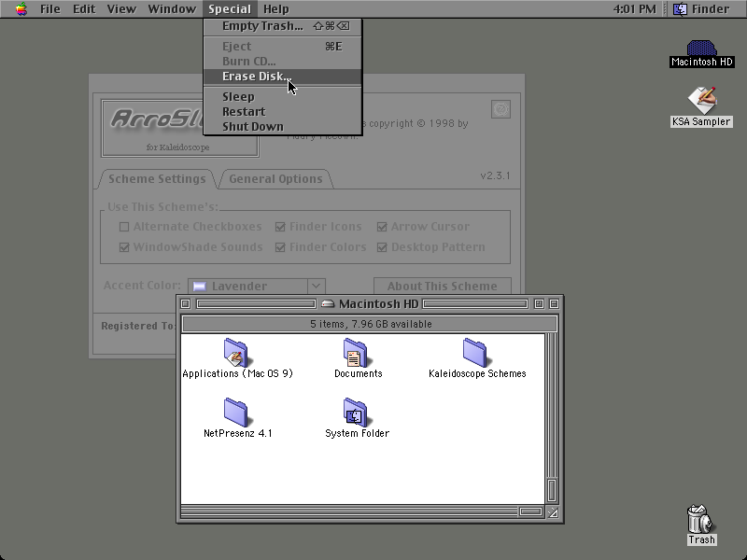Click the help question mark icon in ArroSlide
Screen dimensions: 747x560
tap(500, 109)
